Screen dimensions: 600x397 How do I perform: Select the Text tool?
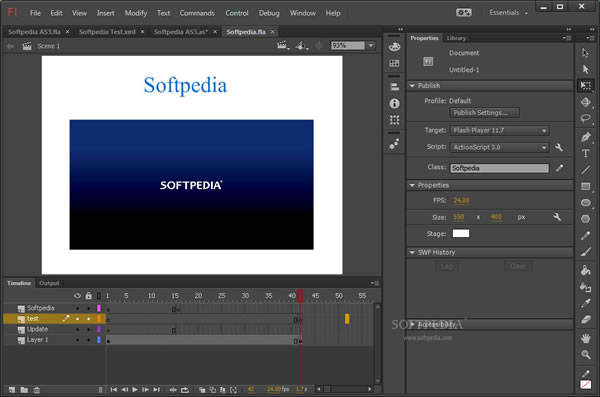tap(585, 154)
